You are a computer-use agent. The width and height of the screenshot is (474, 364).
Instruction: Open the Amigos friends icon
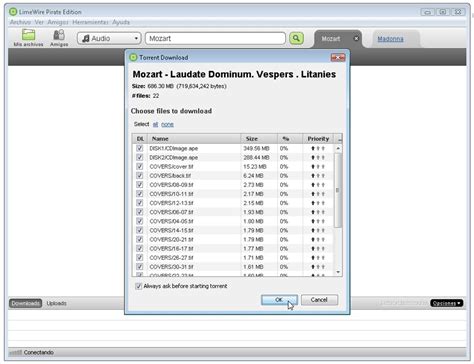pos(59,35)
